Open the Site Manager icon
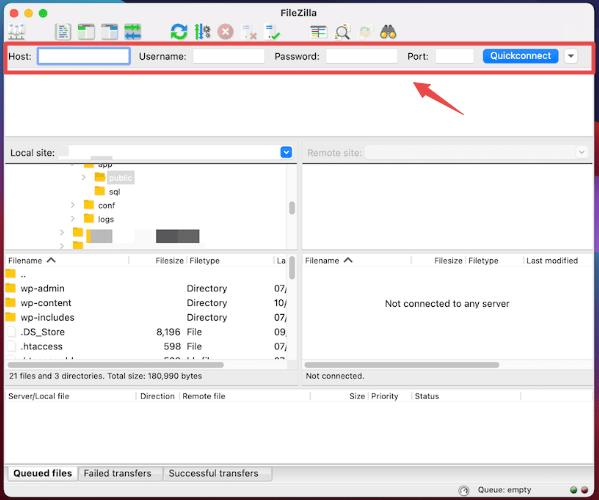Viewport: 599px width, 500px height. tap(16, 32)
